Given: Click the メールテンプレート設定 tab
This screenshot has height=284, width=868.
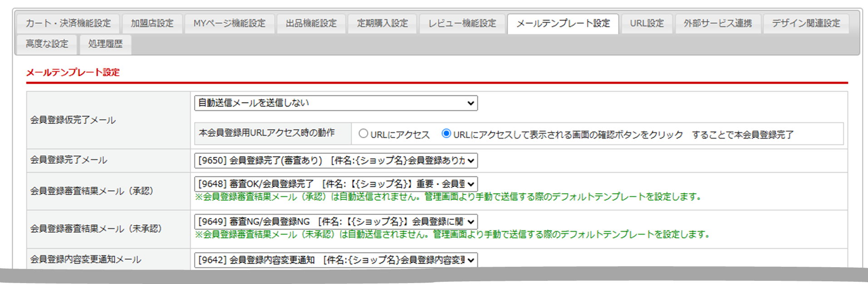Looking at the screenshot, I should pos(563,24).
